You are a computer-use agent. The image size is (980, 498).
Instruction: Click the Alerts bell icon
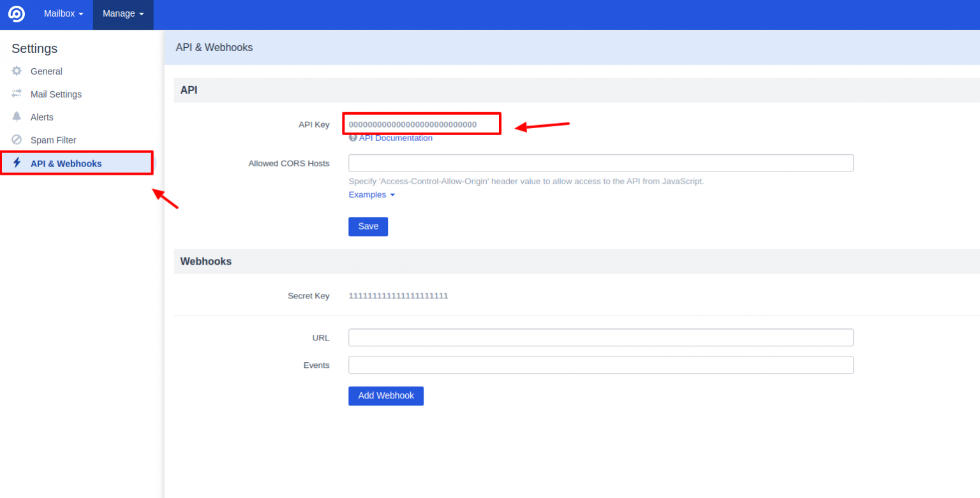click(17, 117)
